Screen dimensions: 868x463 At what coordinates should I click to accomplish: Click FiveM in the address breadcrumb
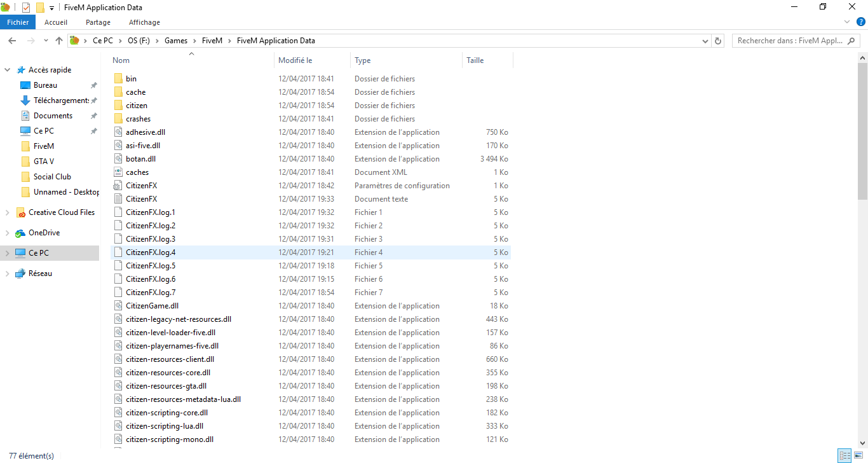(212, 41)
